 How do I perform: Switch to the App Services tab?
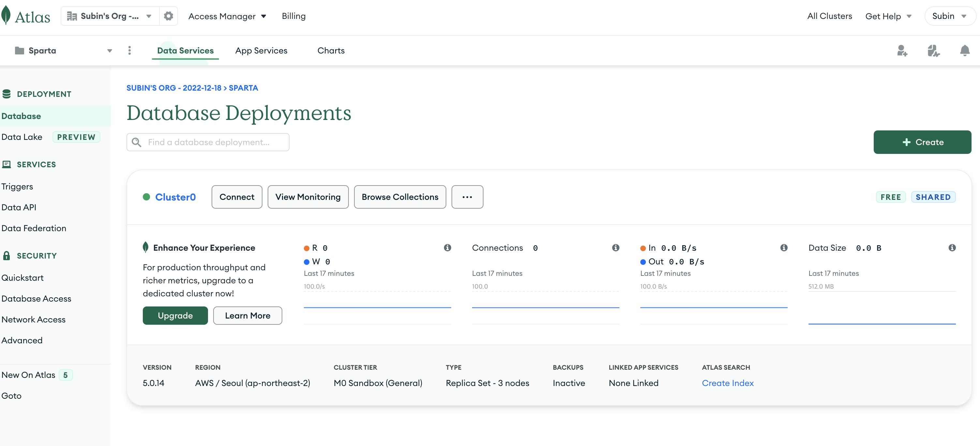pos(261,51)
